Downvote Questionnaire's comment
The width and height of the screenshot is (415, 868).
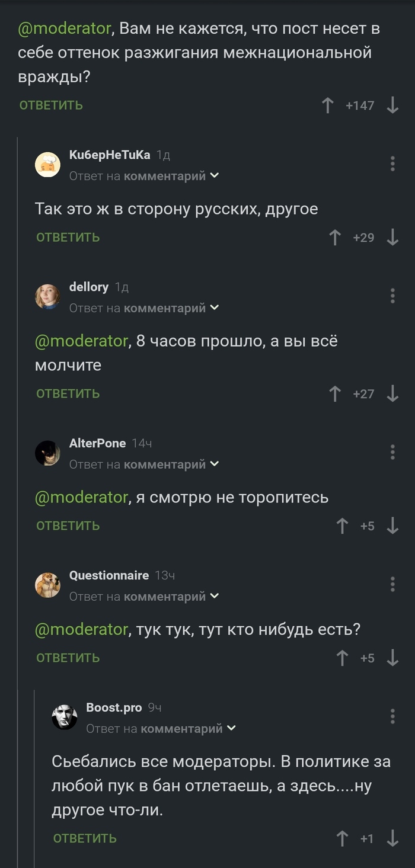(x=392, y=658)
